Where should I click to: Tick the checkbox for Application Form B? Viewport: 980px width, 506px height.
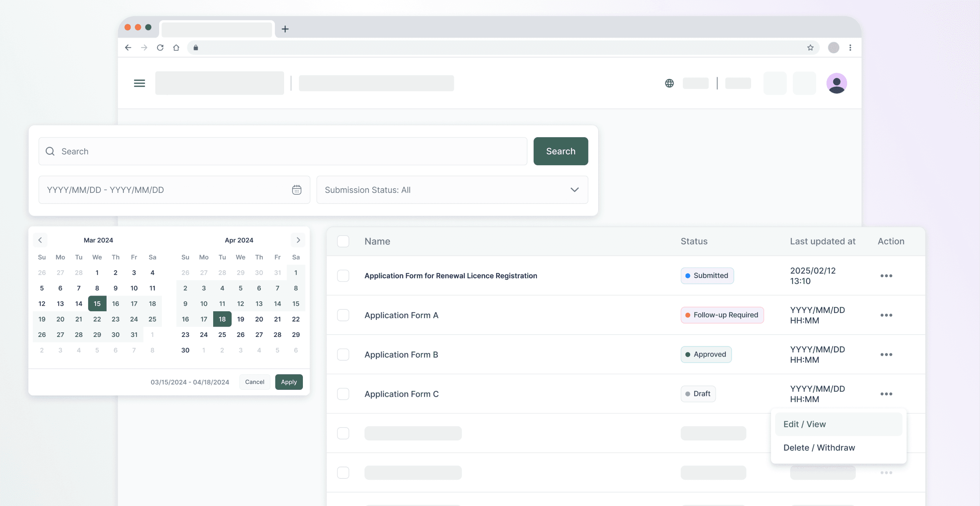tap(343, 355)
